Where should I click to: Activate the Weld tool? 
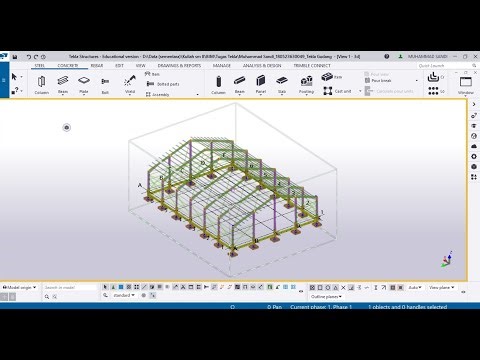click(x=130, y=85)
